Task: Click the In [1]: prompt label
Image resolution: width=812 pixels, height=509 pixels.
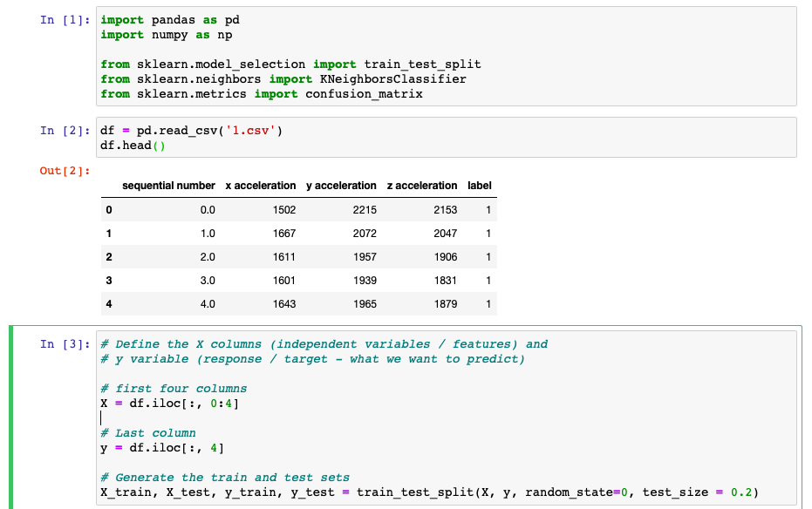Action: (x=65, y=20)
